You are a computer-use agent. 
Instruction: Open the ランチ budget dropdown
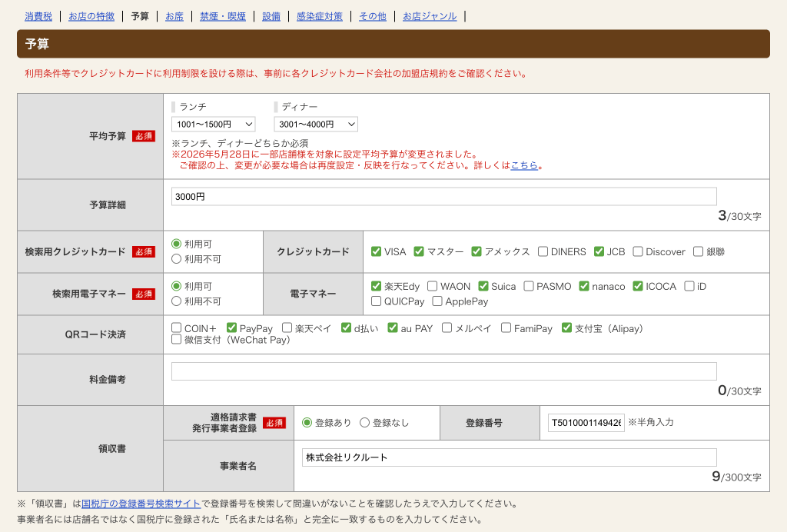point(214,124)
